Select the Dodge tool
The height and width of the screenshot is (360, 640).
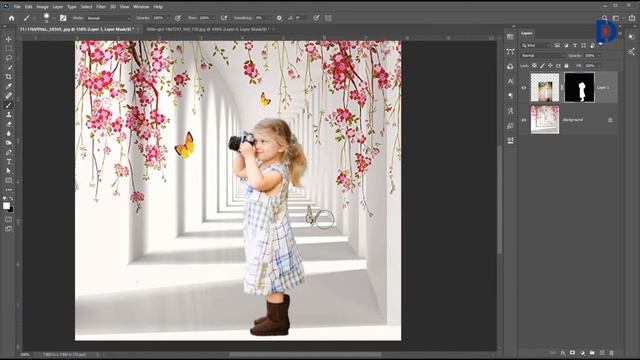[x=9, y=143]
